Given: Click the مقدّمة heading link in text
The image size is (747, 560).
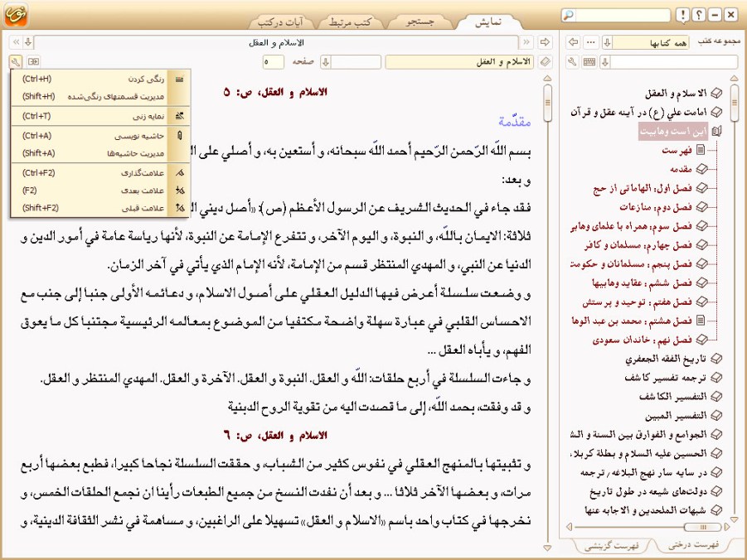Looking at the screenshot, I should (515, 122).
